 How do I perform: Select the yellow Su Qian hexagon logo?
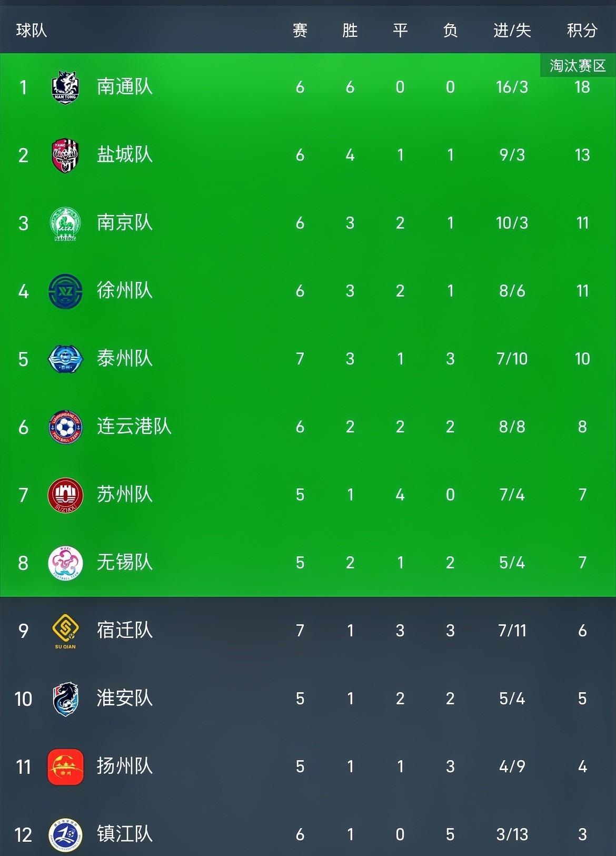pyautogui.click(x=65, y=631)
